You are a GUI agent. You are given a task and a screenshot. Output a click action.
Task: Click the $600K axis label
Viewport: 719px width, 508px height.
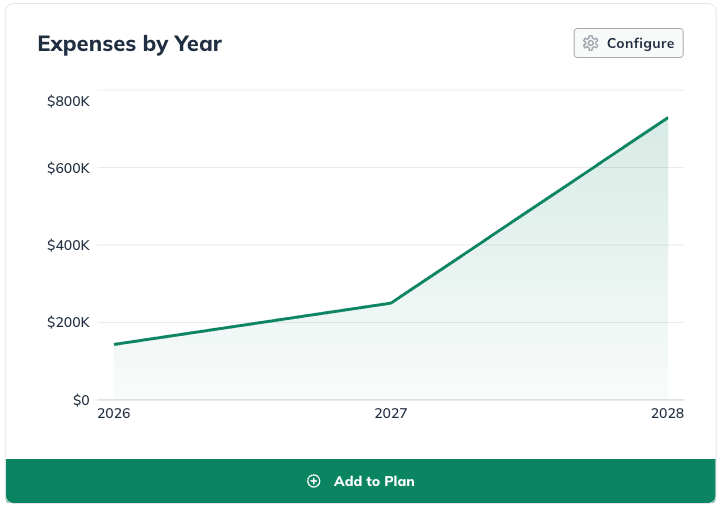pyautogui.click(x=68, y=168)
